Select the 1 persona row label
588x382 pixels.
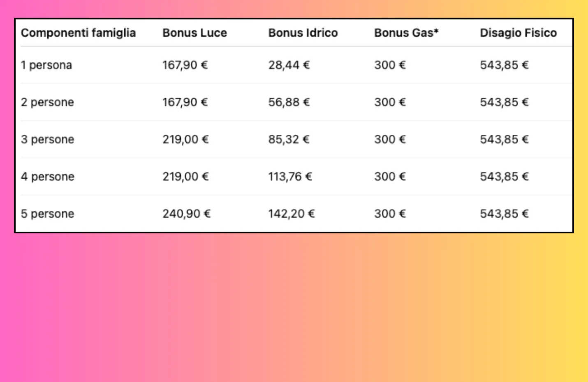coord(46,65)
